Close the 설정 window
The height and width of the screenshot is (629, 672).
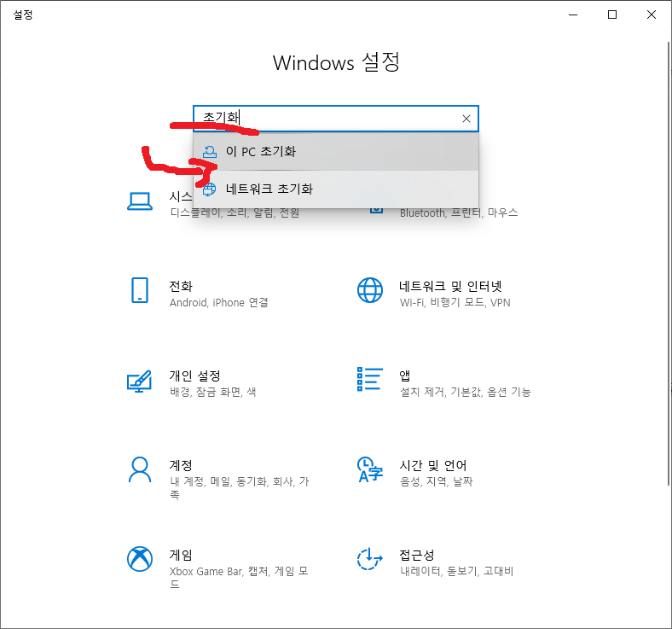pyautogui.click(x=652, y=15)
